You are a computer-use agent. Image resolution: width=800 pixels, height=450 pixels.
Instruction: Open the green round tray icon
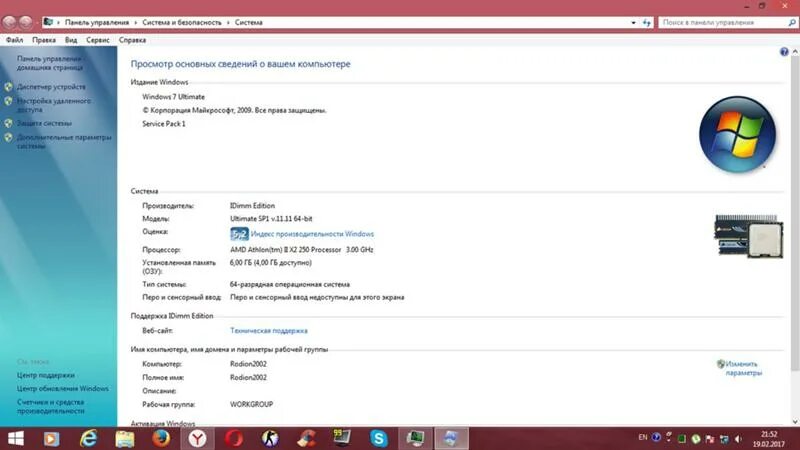pos(696,439)
